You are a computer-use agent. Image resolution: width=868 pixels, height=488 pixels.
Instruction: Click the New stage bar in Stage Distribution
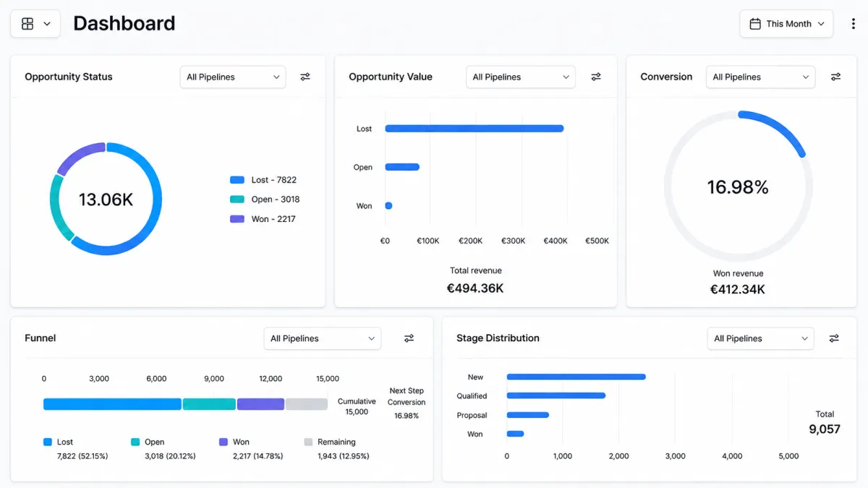tap(576, 377)
